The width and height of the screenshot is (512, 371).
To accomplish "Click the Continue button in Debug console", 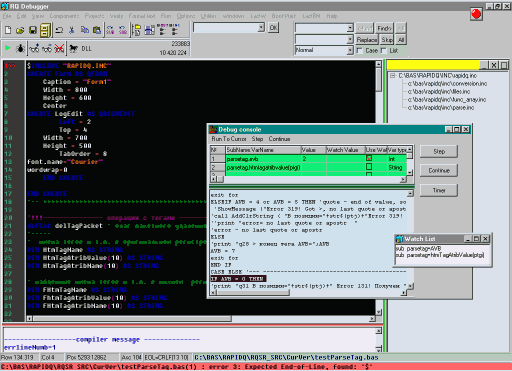I will (x=439, y=170).
